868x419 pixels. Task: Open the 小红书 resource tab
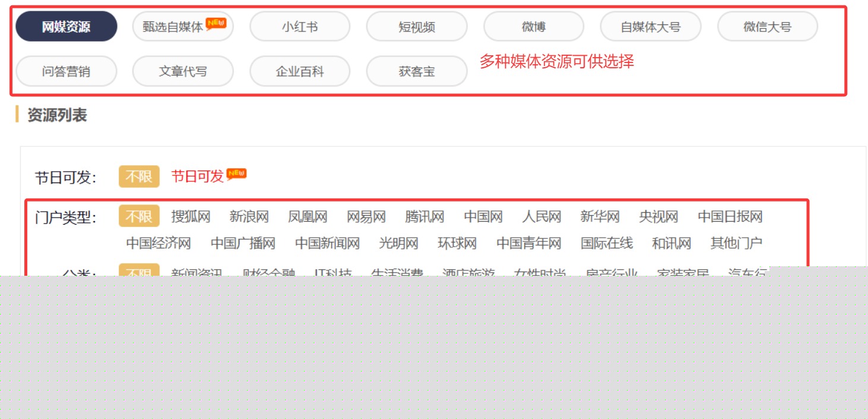pyautogui.click(x=300, y=27)
